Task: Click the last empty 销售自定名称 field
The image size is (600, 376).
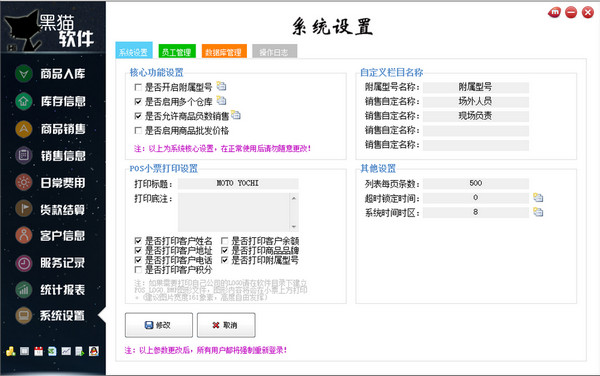Action: click(476, 145)
